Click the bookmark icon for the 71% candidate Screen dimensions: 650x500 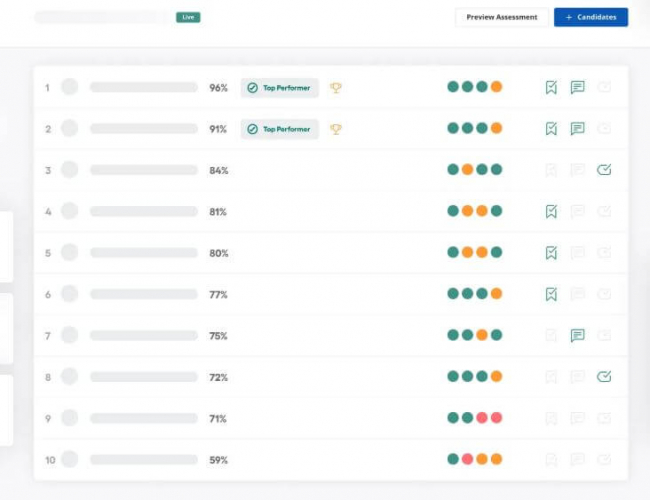point(551,418)
